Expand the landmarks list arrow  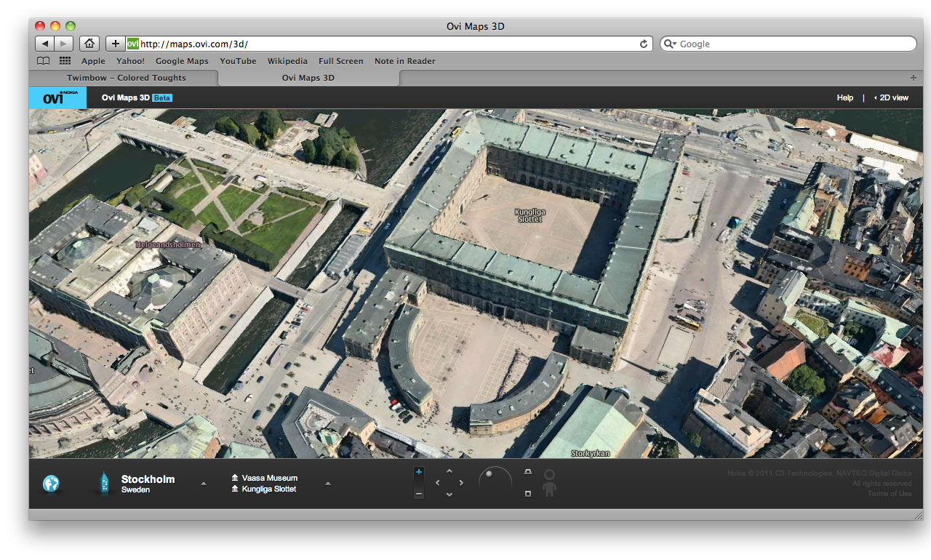tap(327, 484)
